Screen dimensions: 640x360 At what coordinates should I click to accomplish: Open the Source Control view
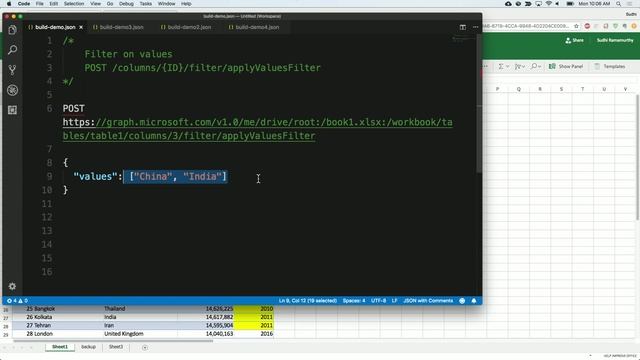12,70
